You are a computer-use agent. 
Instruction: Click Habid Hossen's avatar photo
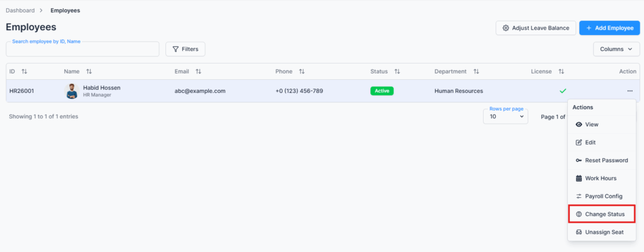72,91
